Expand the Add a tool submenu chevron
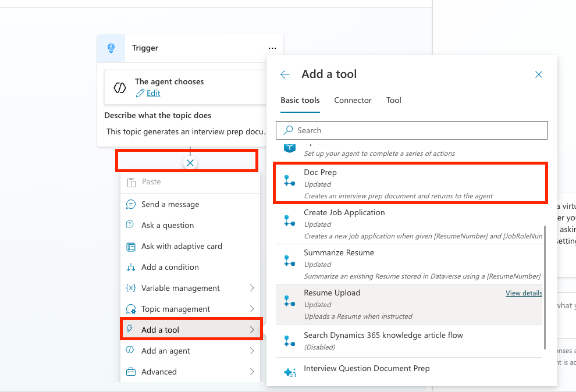Image resolution: width=576 pixels, height=392 pixels. pos(252,330)
